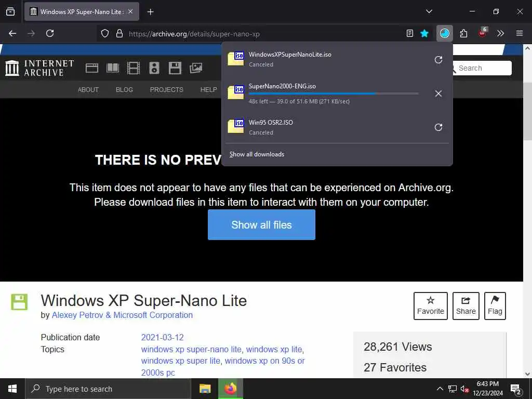This screenshot has height=399, width=532.
Task: Go to Internet Archive home logo
Action: [x=39, y=68]
